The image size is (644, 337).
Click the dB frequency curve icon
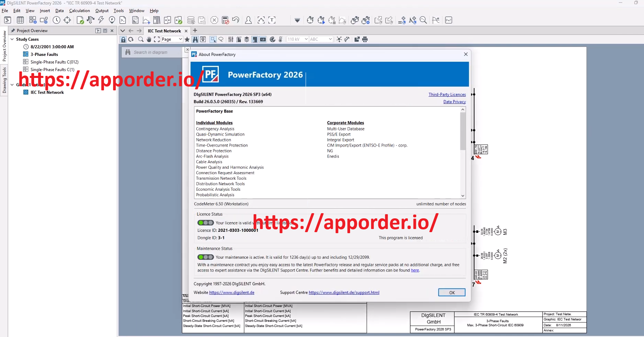tap(436, 20)
